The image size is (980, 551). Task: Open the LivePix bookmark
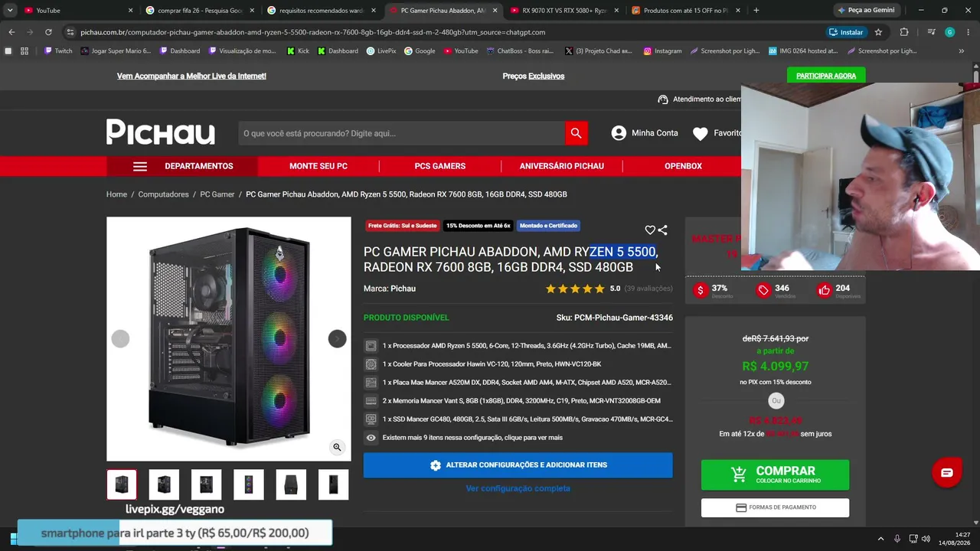381,51
